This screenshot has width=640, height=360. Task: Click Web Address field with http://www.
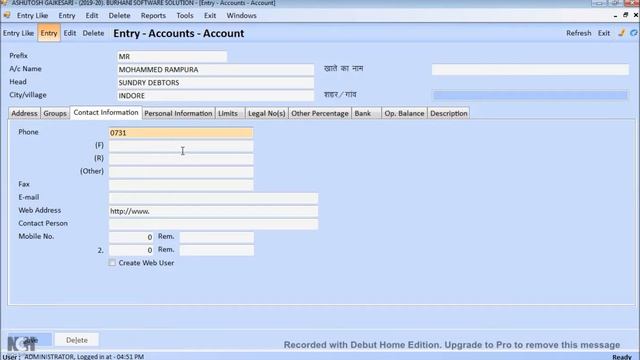(x=213, y=211)
